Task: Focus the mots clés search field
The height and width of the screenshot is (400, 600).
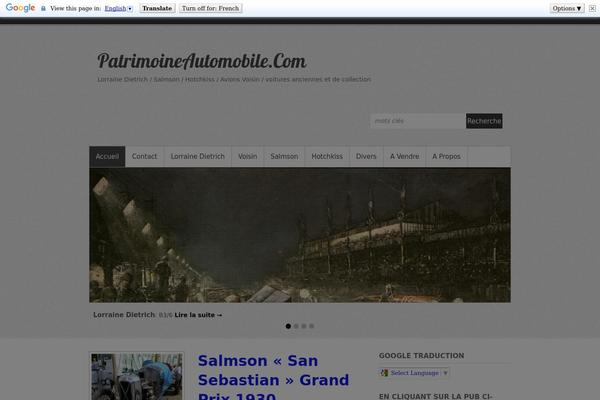Action: [x=418, y=121]
